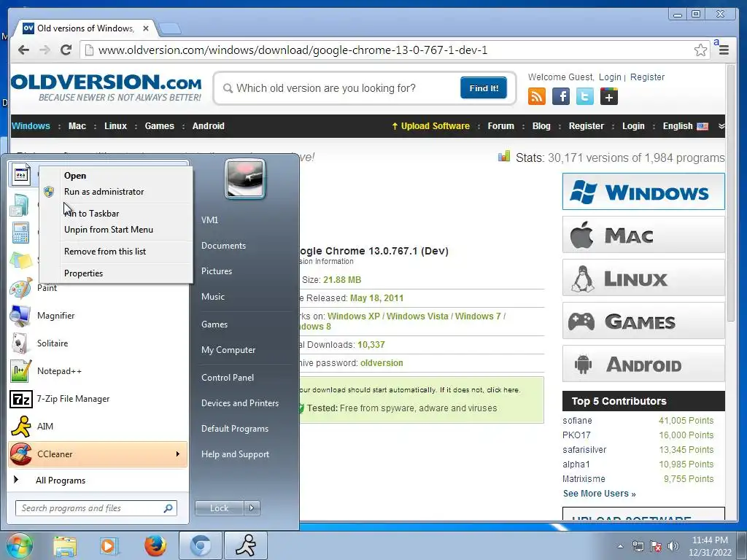Click the Chrome forward arrow
The height and width of the screenshot is (560, 747).
tap(44, 50)
